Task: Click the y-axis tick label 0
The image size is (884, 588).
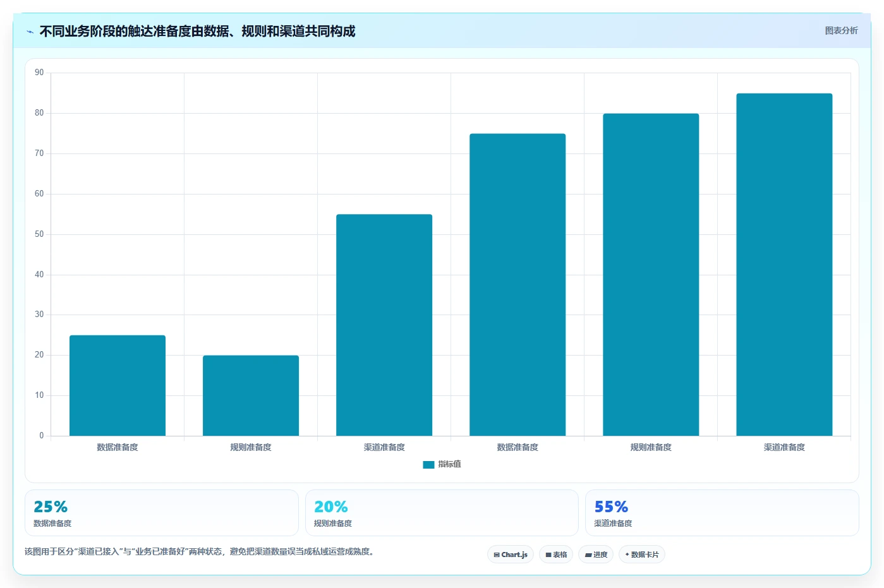Action: pos(42,436)
